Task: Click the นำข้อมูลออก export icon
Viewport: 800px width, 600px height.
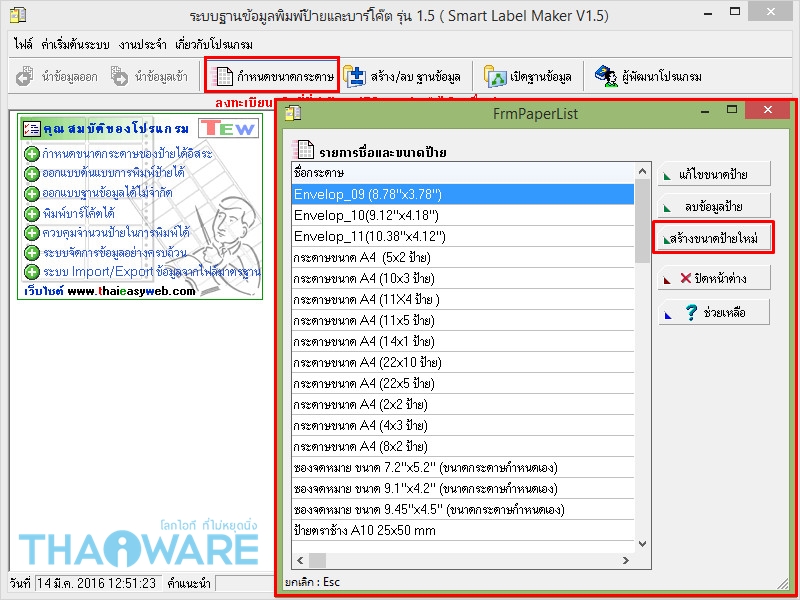Action: 24,76
